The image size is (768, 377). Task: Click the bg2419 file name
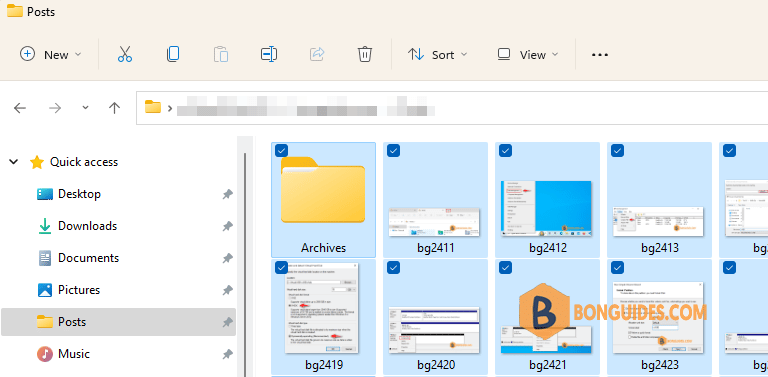point(323,365)
